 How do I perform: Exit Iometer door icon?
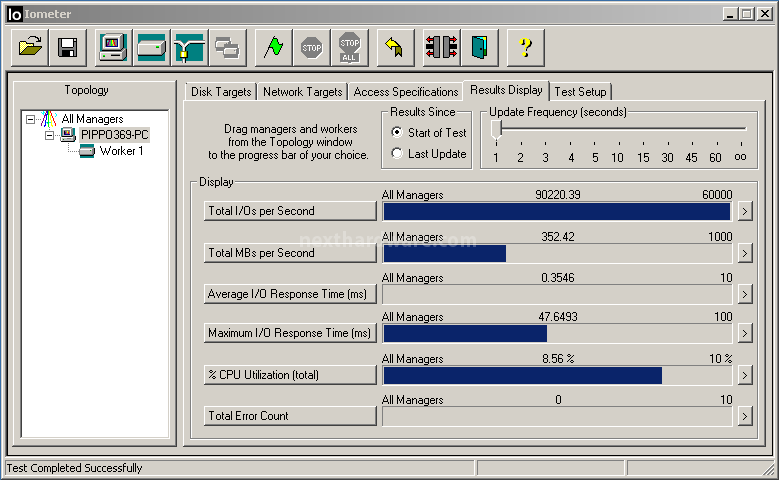coord(479,48)
